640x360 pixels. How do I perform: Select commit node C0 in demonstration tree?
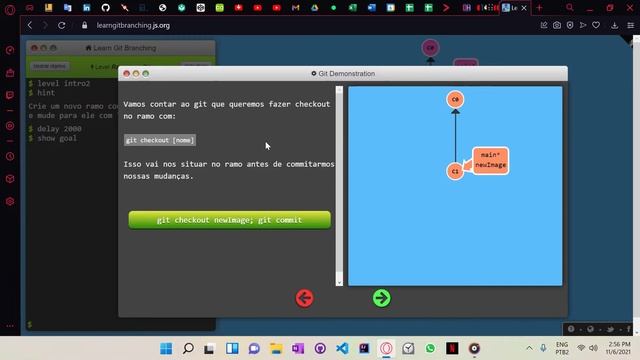pos(455,99)
